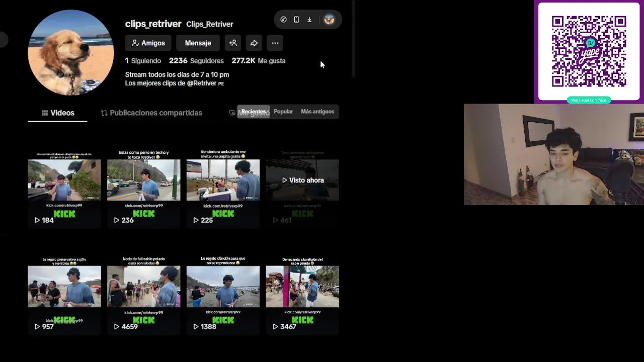Viewport: 644px width, 362px height.
Task: Switch to the Videos tab
Action: coord(57,113)
